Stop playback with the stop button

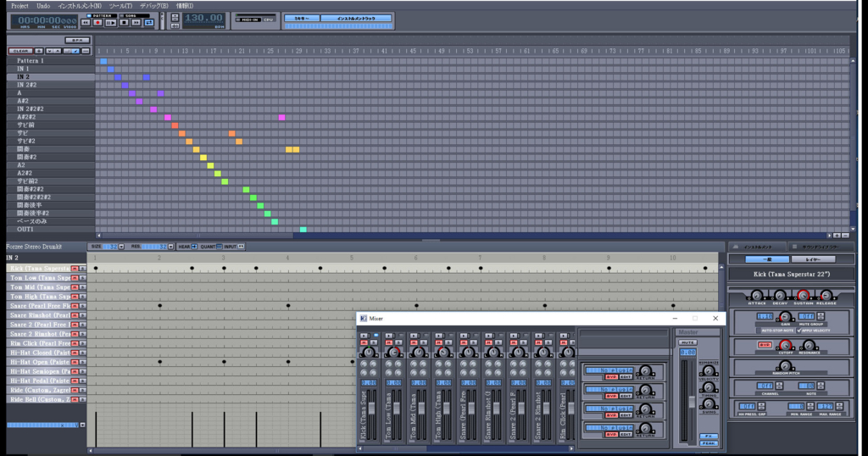[124, 23]
